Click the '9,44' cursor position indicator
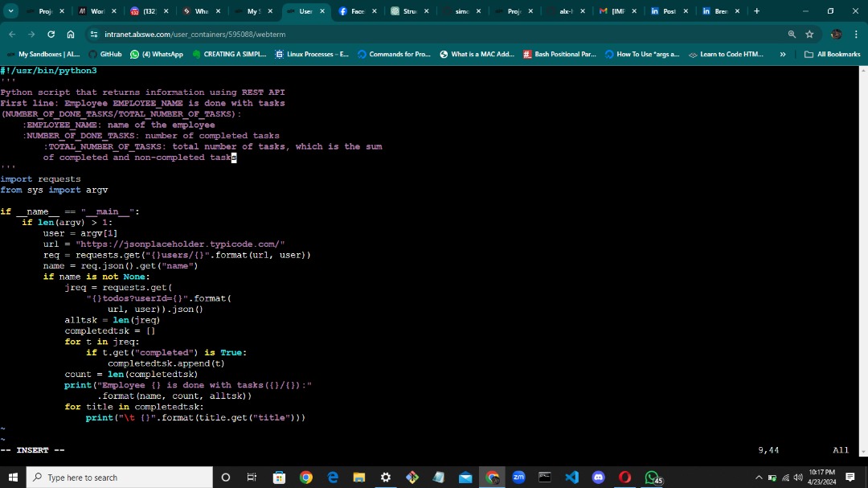Image resolution: width=868 pixels, height=488 pixels. [768, 449]
